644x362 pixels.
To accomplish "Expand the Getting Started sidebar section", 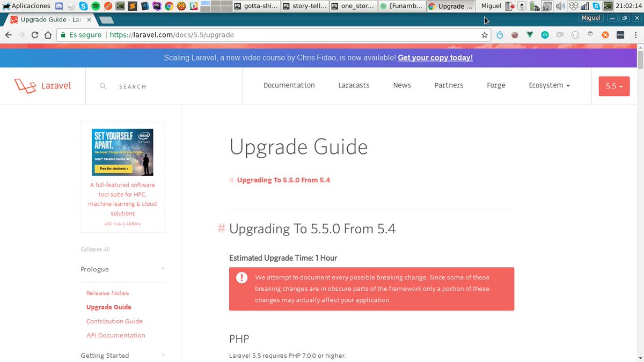I will coord(123,356).
